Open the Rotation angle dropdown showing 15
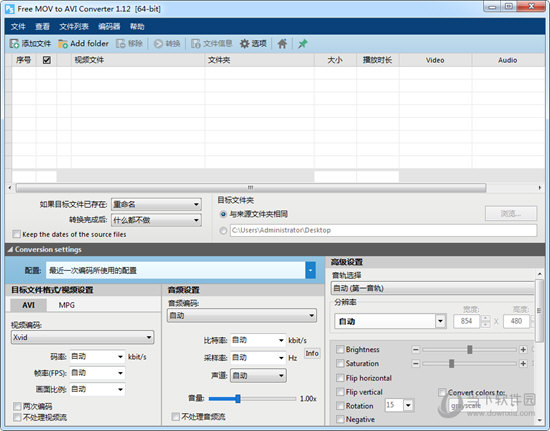Viewport: 550px width, 431px height. click(x=408, y=405)
